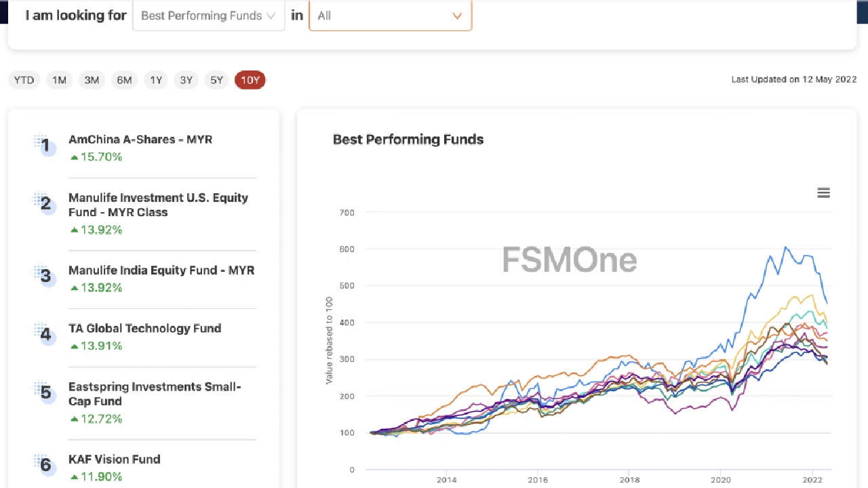This screenshot has height=488, width=868.
Task: Select the 5Y period filter
Action: 216,80
